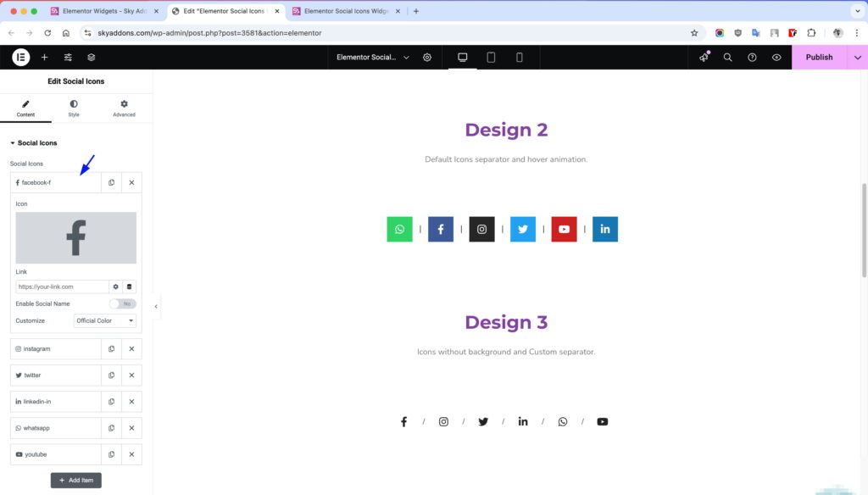Open the Elementor logo menu

coord(21,57)
